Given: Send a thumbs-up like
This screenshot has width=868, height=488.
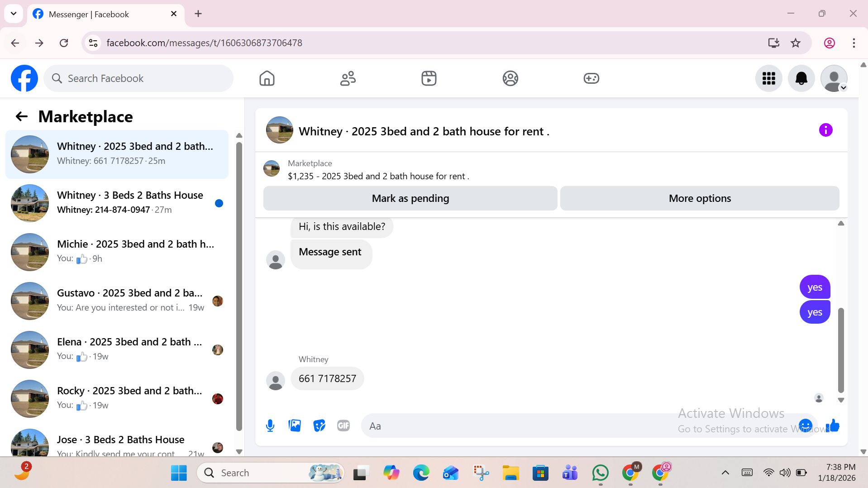Looking at the screenshot, I should pos(833,426).
